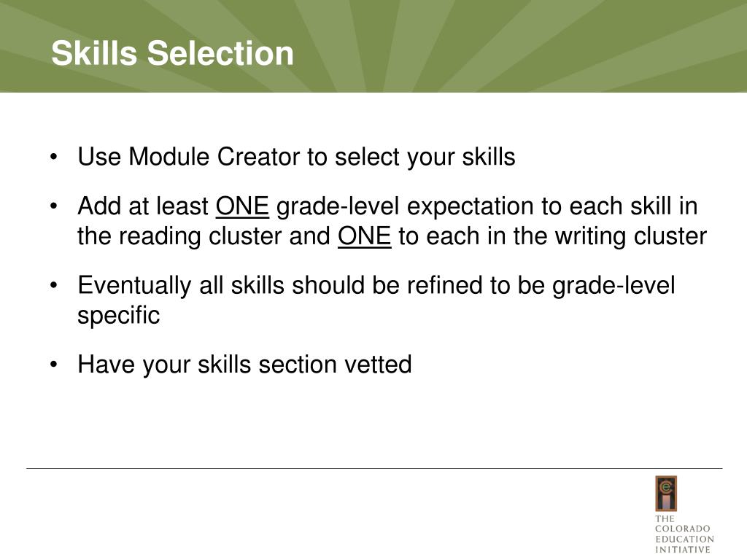
Task: Click the bullet marker beside Add at least
Action: pyautogui.click(x=53, y=206)
